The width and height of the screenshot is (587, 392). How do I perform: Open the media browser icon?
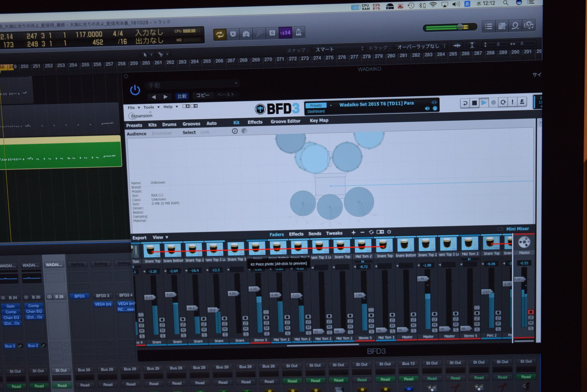click(x=529, y=25)
